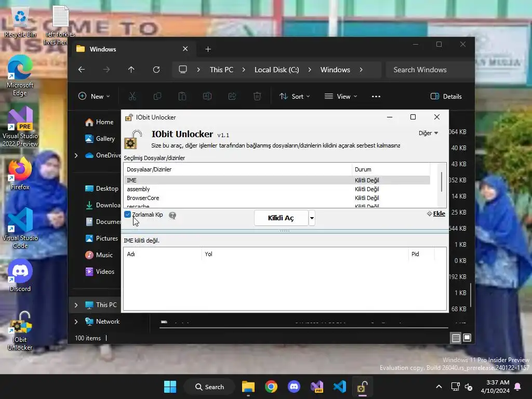
Task: Expand the Network tree node
Action: pyautogui.click(x=76, y=322)
